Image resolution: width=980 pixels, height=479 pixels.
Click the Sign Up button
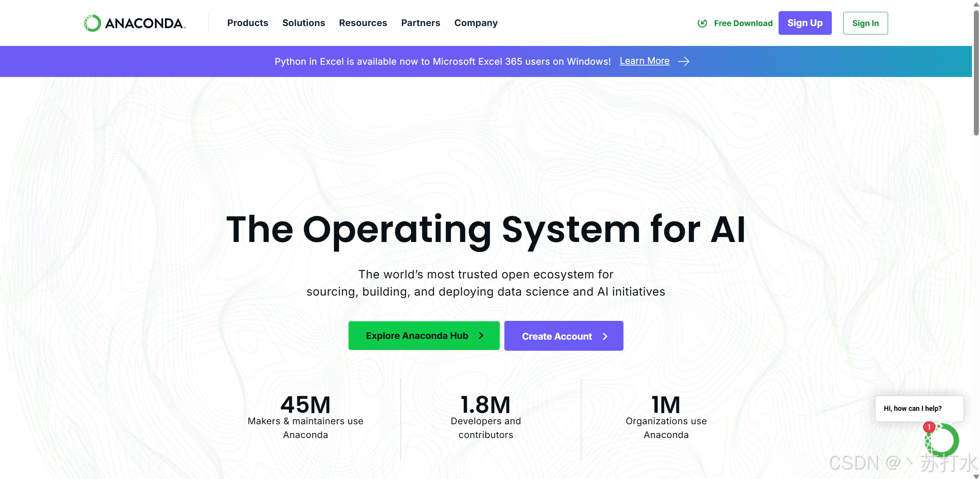805,23
